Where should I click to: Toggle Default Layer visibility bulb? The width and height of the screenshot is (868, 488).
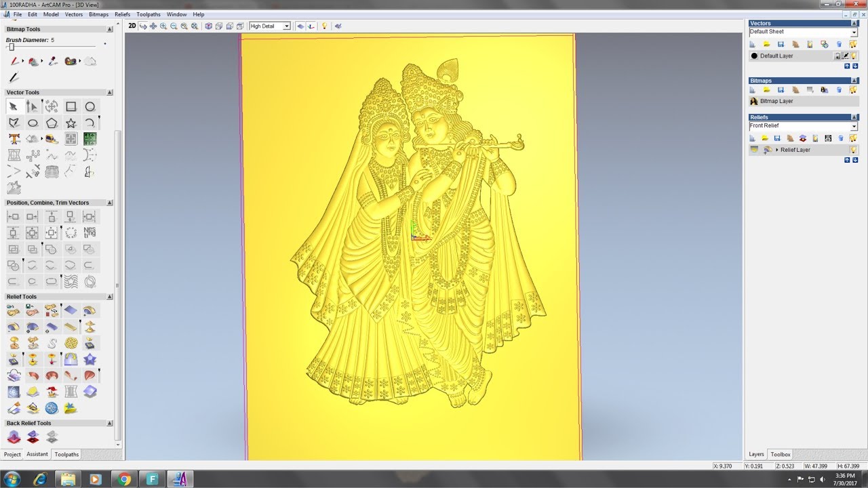(x=854, y=56)
